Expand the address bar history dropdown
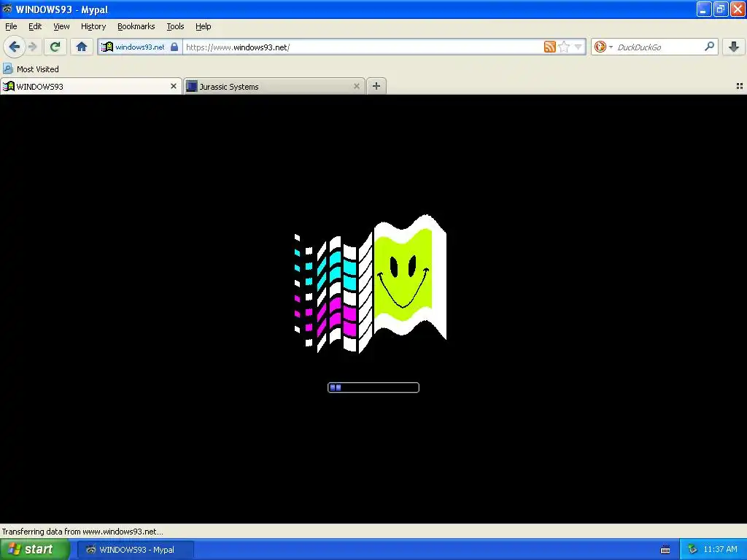This screenshot has width=747, height=560. [x=578, y=47]
